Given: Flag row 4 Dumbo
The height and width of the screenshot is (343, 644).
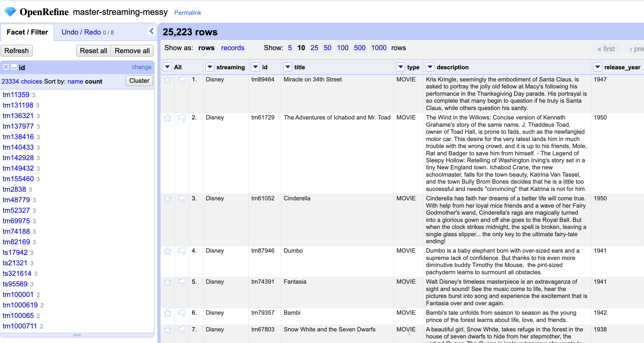Looking at the screenshot, I should point(182,251).
